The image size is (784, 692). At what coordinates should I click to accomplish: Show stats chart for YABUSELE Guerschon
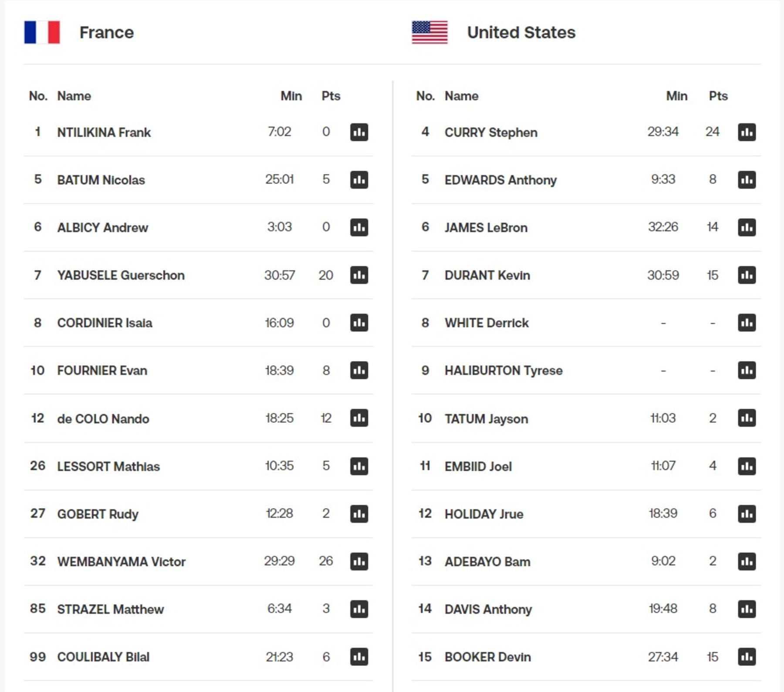coord(359,275)
